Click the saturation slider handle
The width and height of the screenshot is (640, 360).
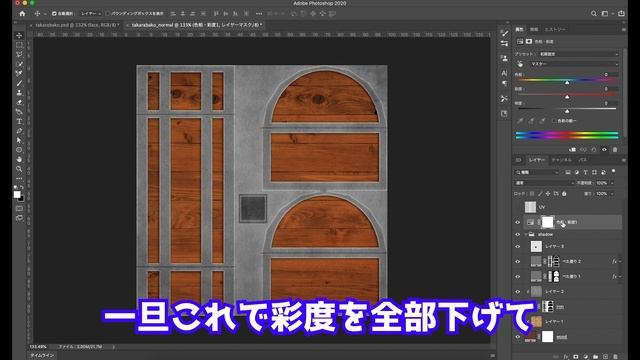tap(567, 97)
